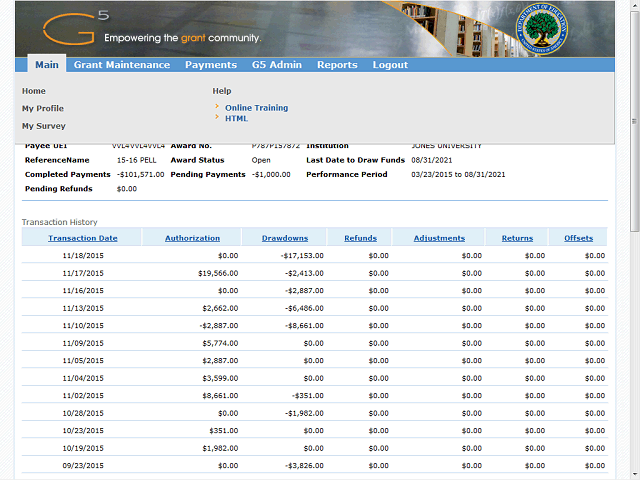The width and height of the screenshot is (640, 480).
Task: Open the G5 Admin menu
Action: tap(277, 65)
